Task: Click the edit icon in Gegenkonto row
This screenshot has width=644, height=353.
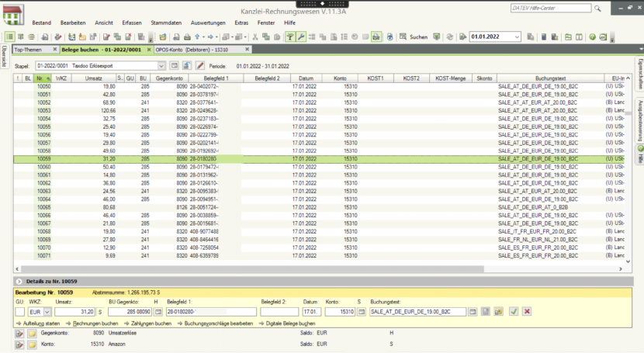Action: (19, 334)
